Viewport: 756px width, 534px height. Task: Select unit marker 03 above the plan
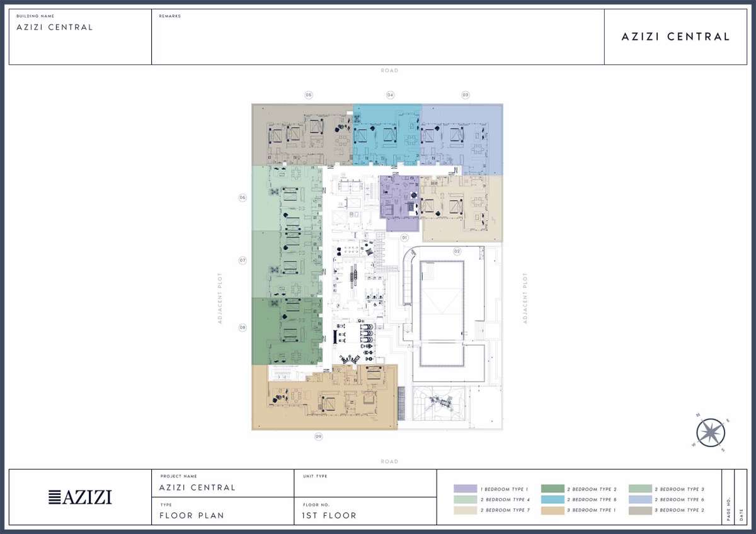click(466, 95)
